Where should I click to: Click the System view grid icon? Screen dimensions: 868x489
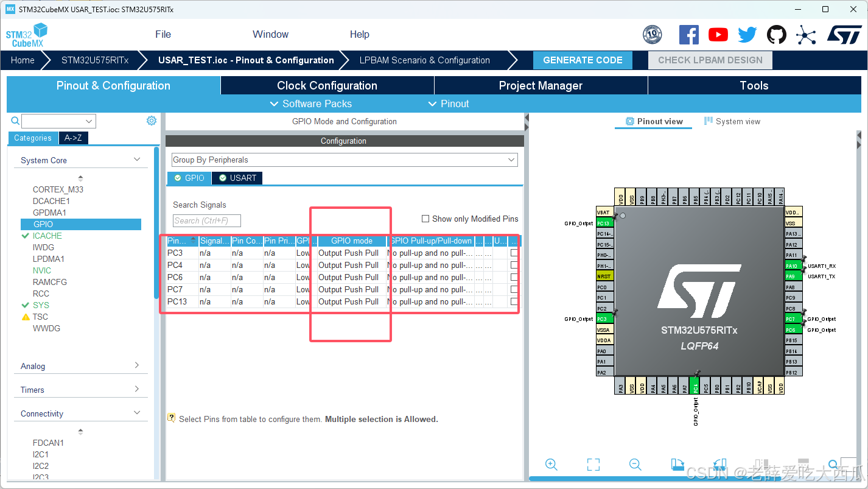708,121
